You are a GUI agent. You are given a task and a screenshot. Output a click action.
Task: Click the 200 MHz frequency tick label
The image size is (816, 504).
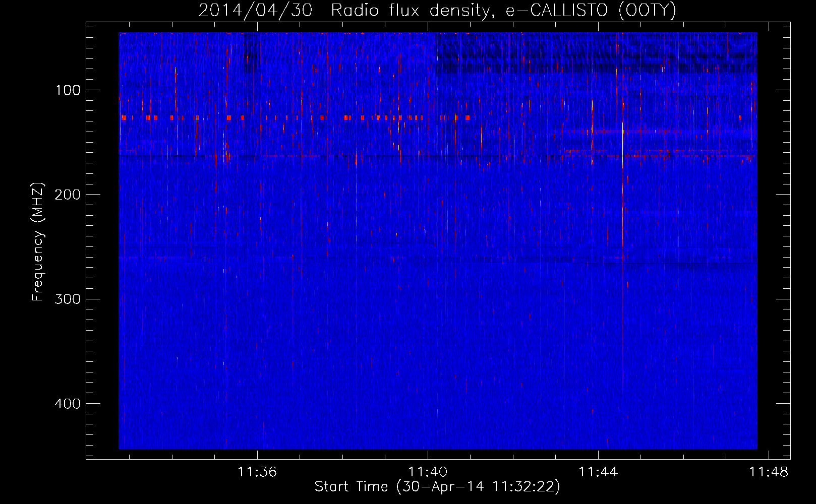68,195
